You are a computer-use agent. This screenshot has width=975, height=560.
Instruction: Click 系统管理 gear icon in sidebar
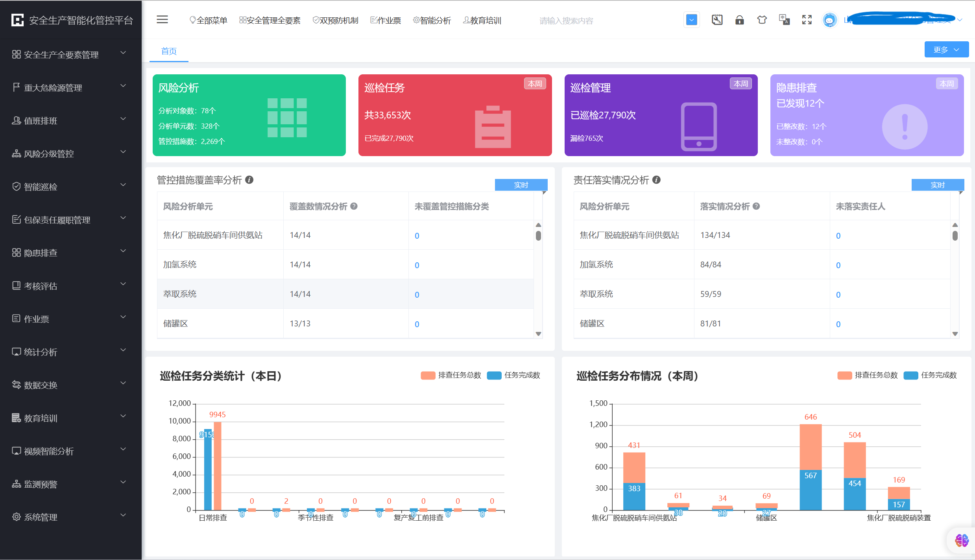[16, 517]
